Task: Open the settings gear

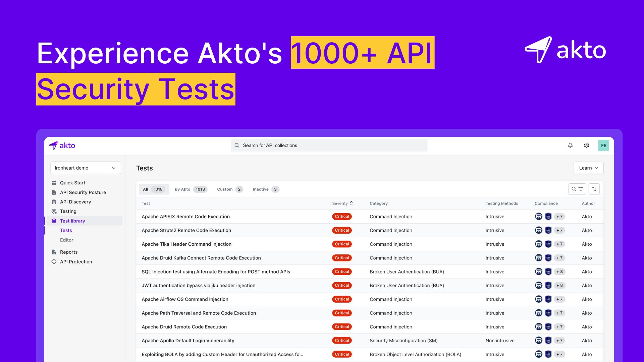Action: (x=587, y=145)
